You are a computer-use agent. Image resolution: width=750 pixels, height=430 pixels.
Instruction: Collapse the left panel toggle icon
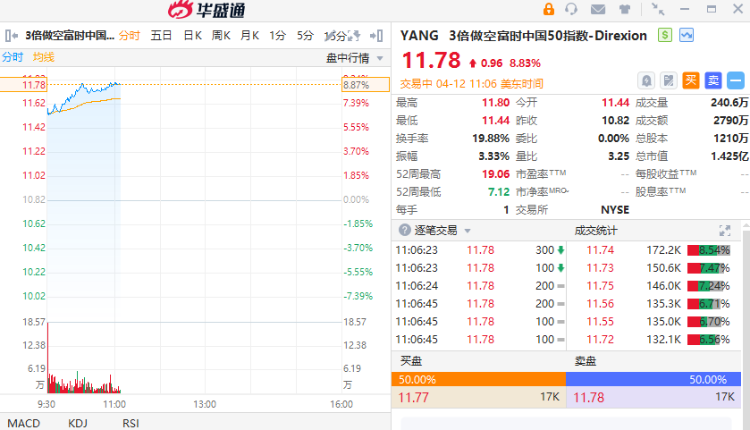(8, 36)
